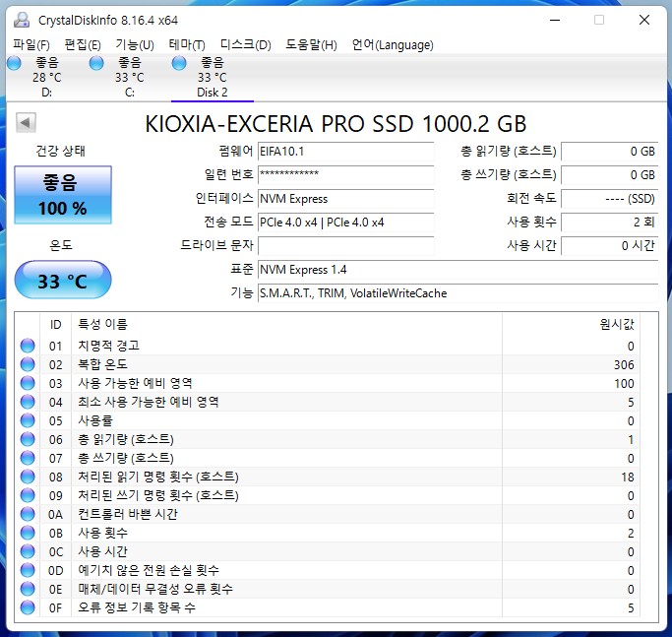This screenshot has width=672, height=637.
Task: Click status orb of 0F 오류 정보 기록 항목 수
Action: pos(28,607)
